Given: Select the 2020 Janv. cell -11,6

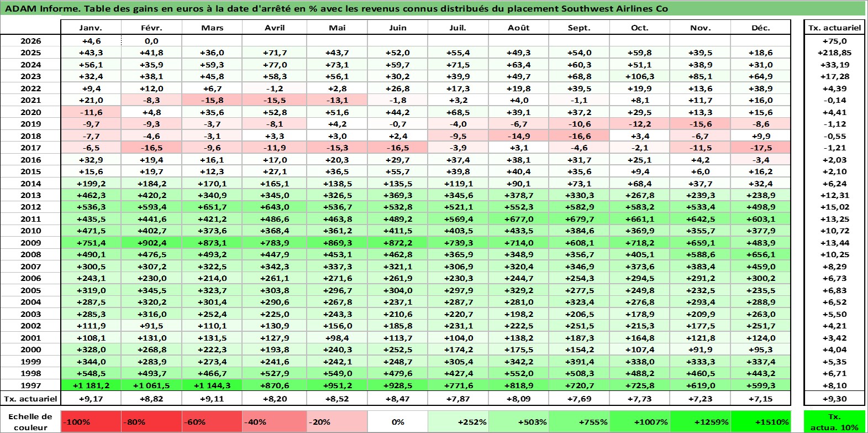Looking at the screenshot, I should point(91,112).
